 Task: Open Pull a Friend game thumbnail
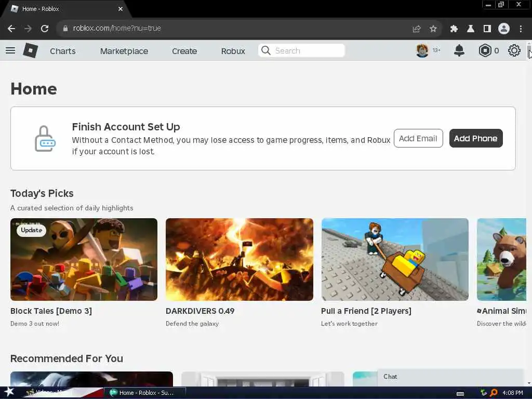point(395,260)
